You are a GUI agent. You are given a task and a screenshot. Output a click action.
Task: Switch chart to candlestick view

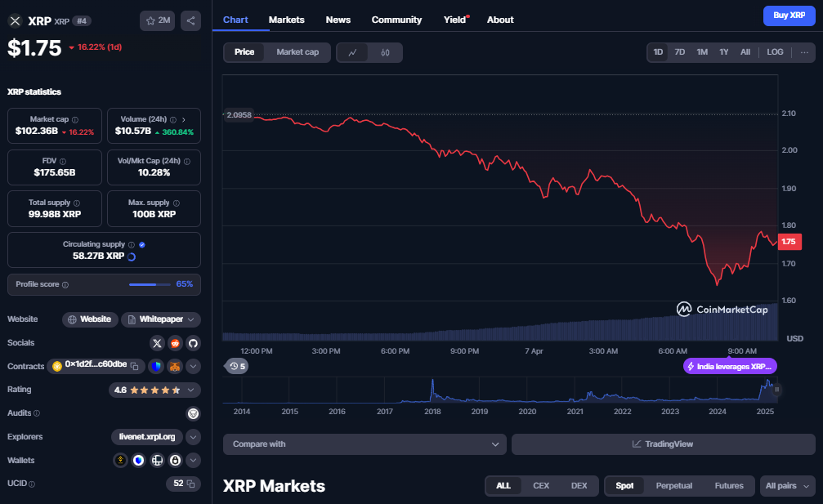(383, 51)
